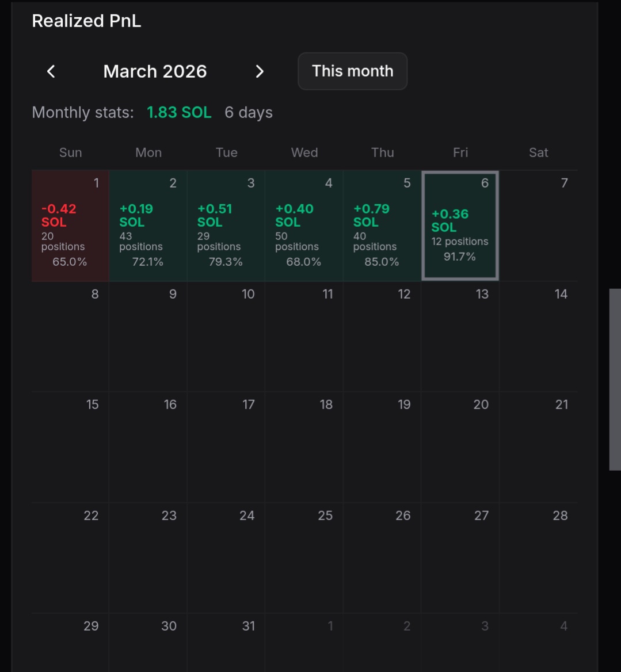Image resolution: width=621 pixels, height=672 pixels.
Task: Click the Wed column header
Action: coord(304,152)
